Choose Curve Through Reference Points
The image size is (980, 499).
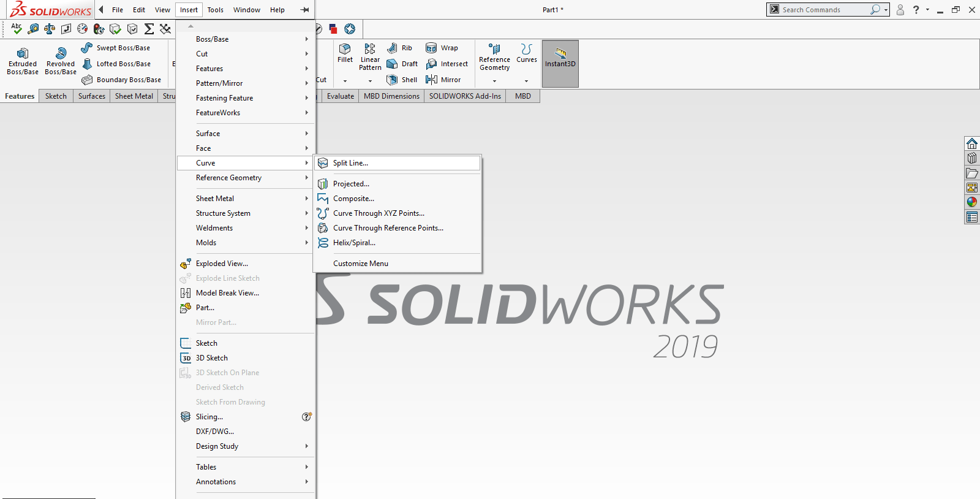click(397, 228)
